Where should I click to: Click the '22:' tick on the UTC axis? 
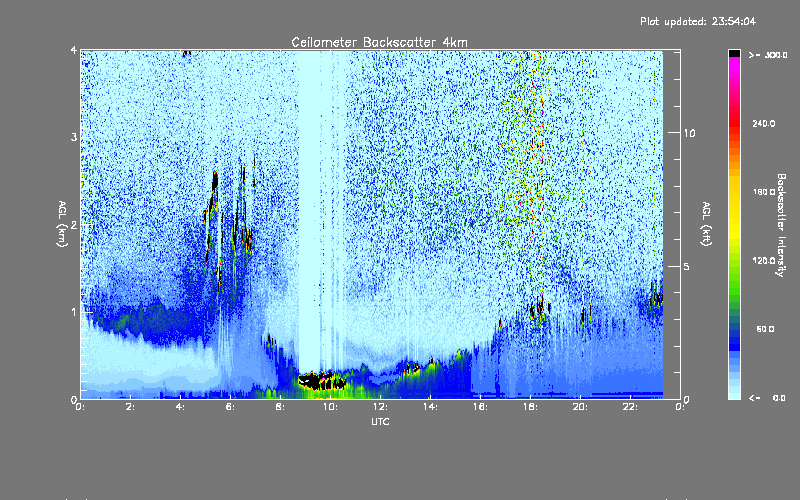630,407
